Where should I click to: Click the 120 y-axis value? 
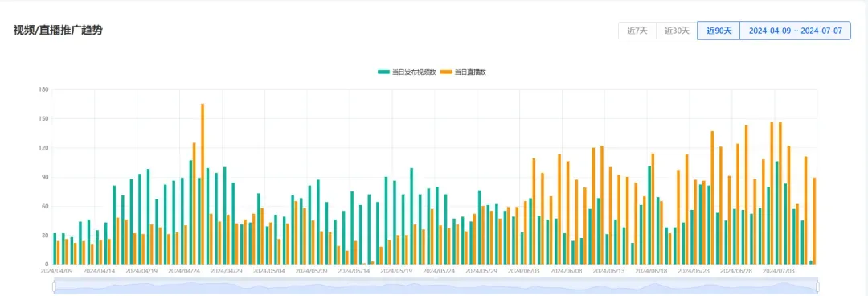(x=43, y=148)
